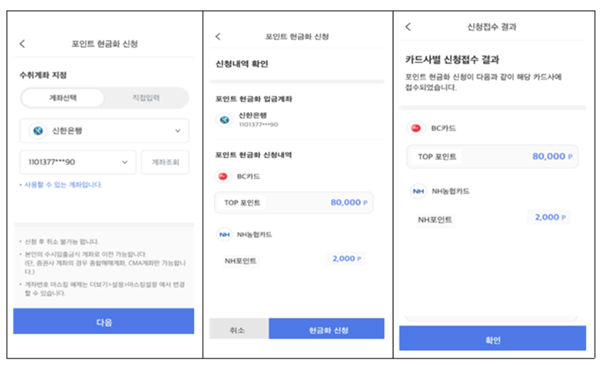The width and height of the screenshot is (600, 365).
Task: Open the account number 1101377***90 dropdown
Action: (x=78, y=162)
